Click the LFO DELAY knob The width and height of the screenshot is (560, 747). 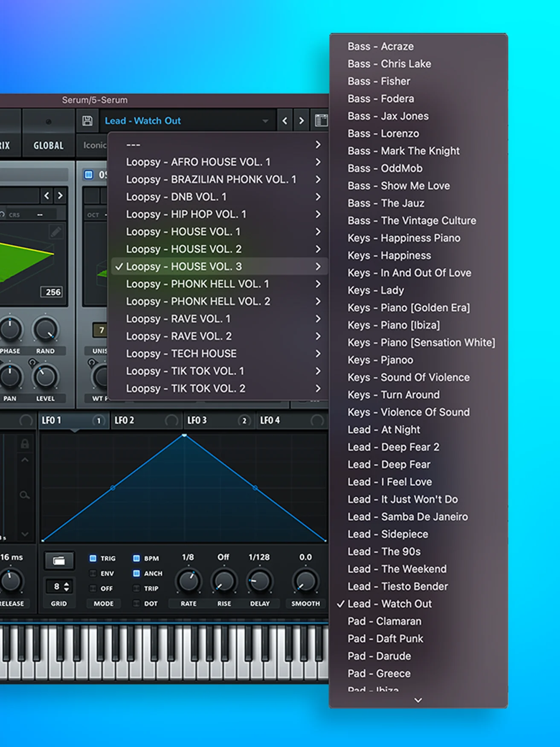click(260, 581)
